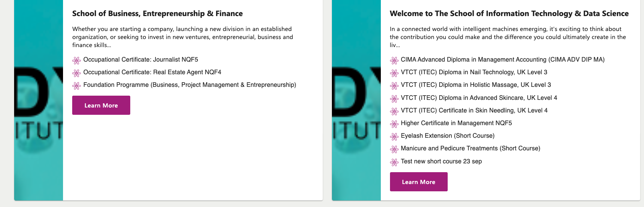Image resolution: width=644 pixels, height=207 pixels.
Task: Click the School of Business card thumbnail image
Action: (x=39, y=100)
